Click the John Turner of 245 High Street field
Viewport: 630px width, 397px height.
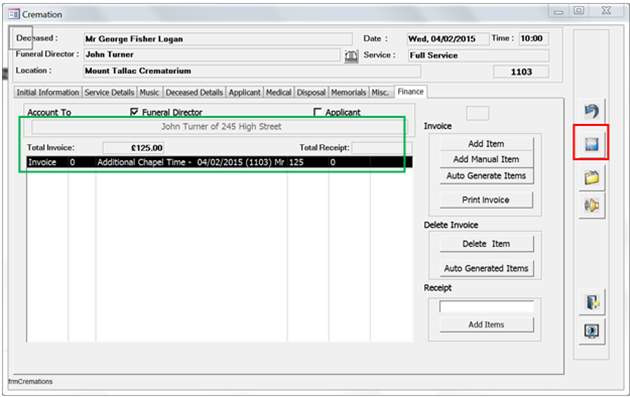pyautogui.click(x=219, y=127)
